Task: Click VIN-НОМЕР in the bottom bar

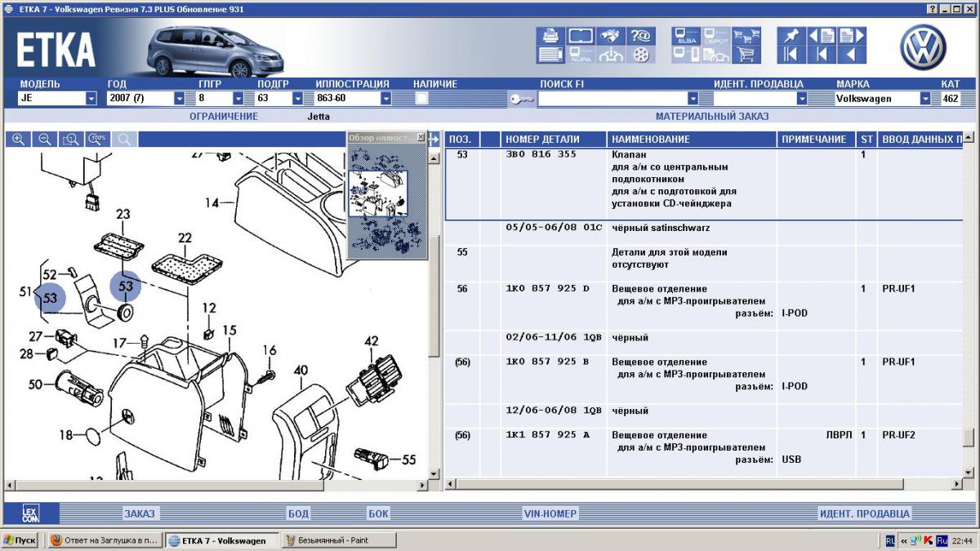Action: (550, 513)
